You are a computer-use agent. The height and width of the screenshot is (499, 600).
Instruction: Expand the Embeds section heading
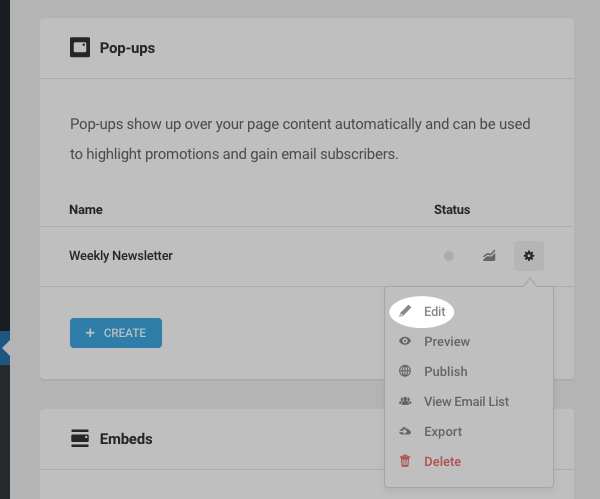(x=125, y=438)
